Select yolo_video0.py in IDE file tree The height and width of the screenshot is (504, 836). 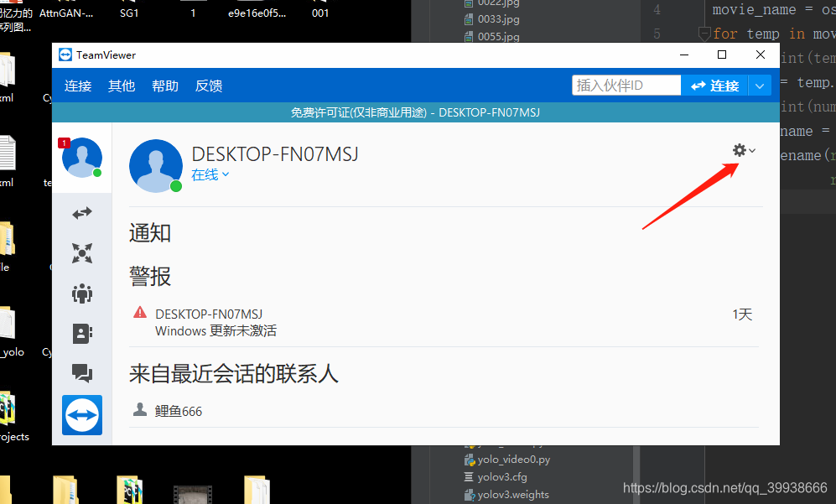coord(507,460)
